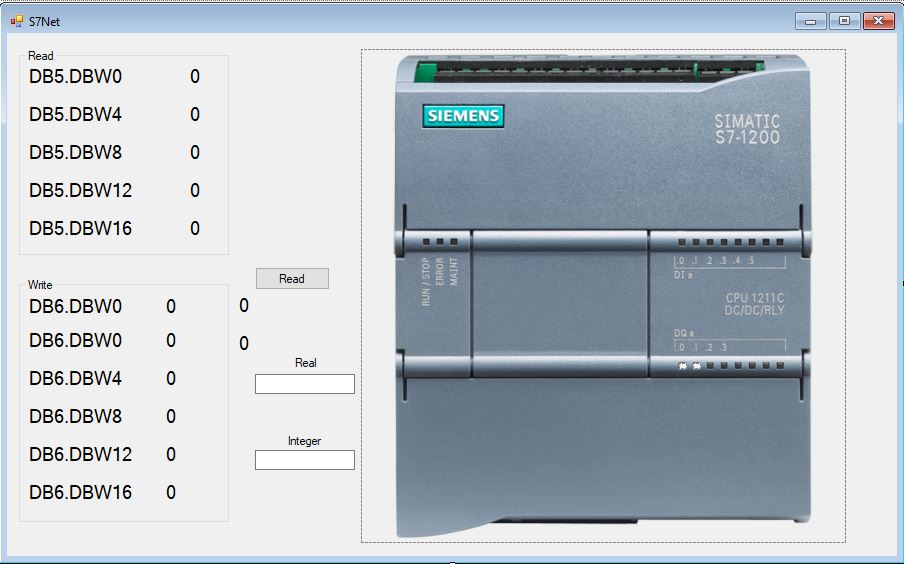The width and height of the screenshot is (904, 564).
Task: Click the Write group box title
Action: (x=40, y=285)
